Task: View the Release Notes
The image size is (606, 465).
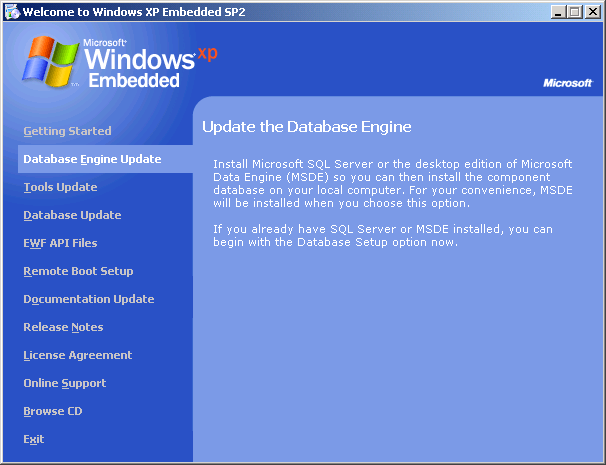Action: coord(63,327)
